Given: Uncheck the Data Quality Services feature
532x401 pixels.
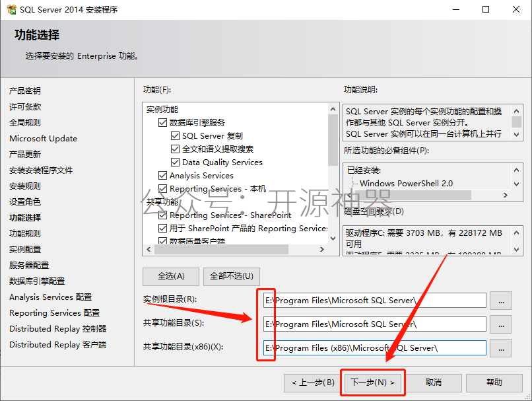Looking at the screenshot, I should [175, 163].
